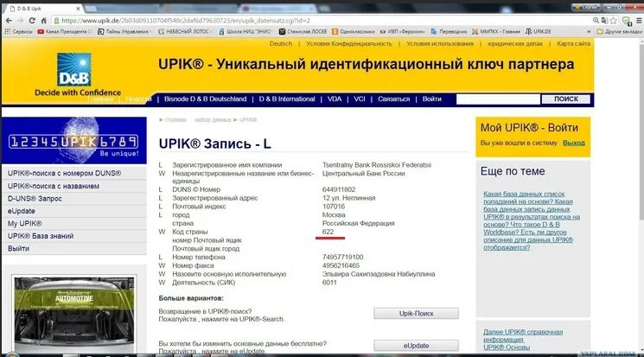Image resolution: width=644 pixels, height=357 pixels.
Task: Go back with the browser back arrow
Action: pos(9,21)
